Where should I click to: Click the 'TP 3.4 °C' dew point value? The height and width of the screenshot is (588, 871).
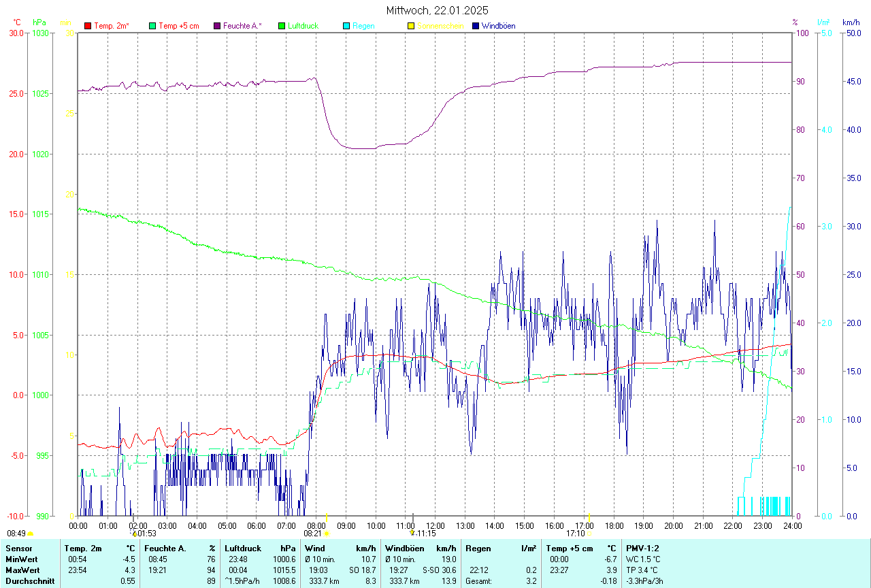[x=642, y=570]
